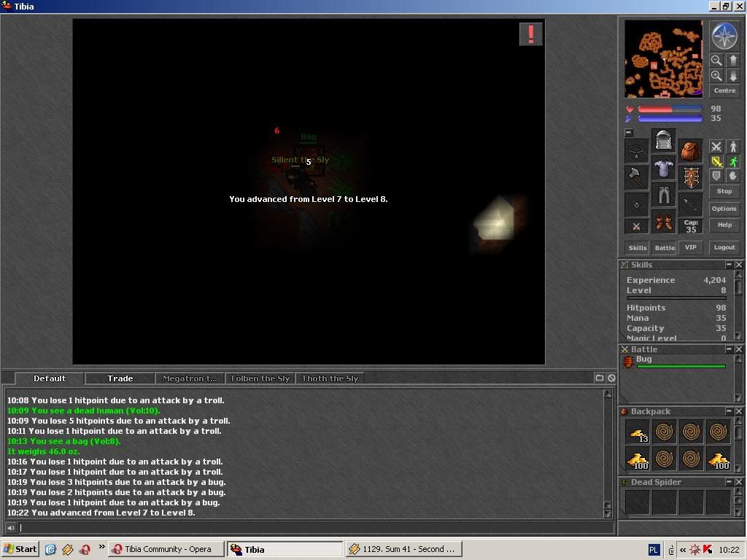Toggle the VIP list button

(x=690, y=248)
